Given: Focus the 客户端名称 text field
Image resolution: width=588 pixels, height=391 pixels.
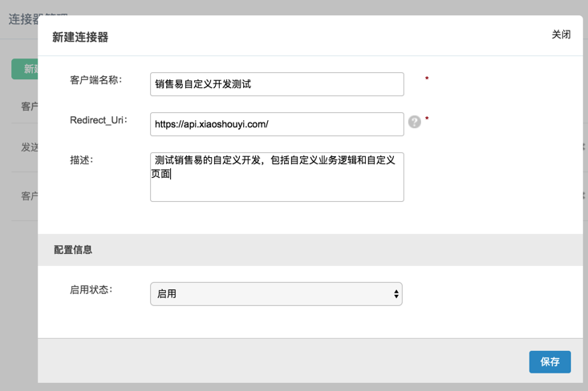Looking at the screenshot, I should (x=277, y=84).
